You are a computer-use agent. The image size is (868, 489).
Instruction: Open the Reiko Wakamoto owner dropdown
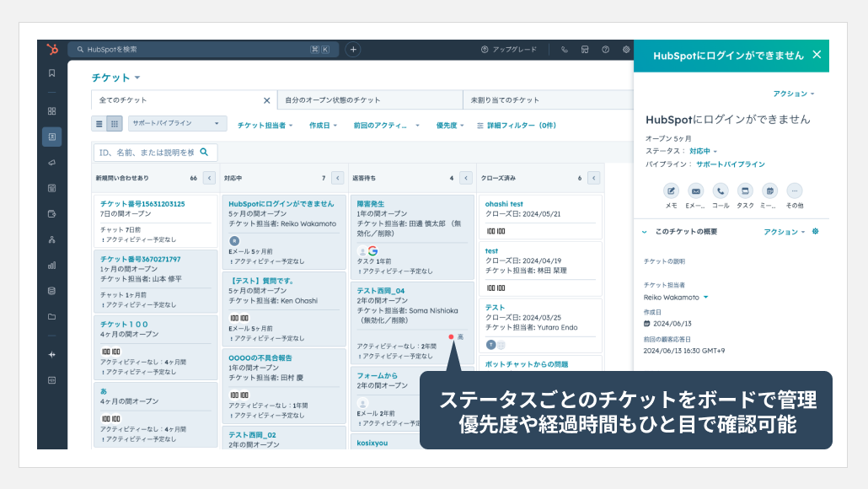676,298
